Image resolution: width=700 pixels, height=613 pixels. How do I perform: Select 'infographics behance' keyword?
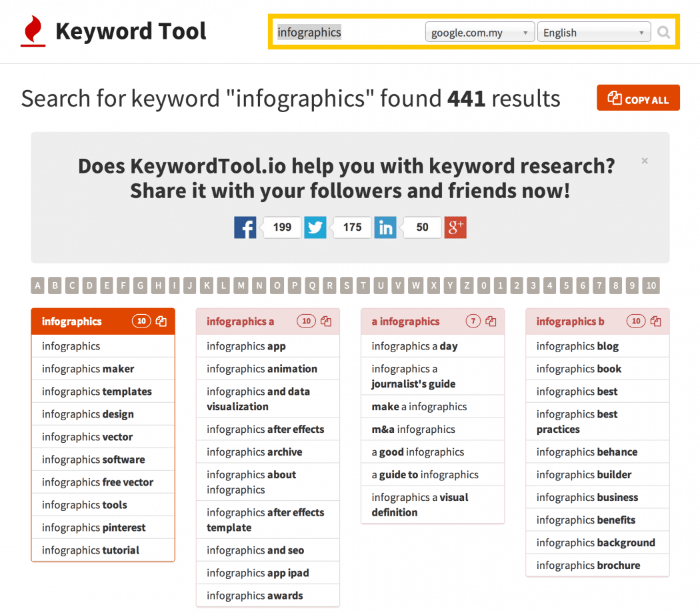(598, 452)
